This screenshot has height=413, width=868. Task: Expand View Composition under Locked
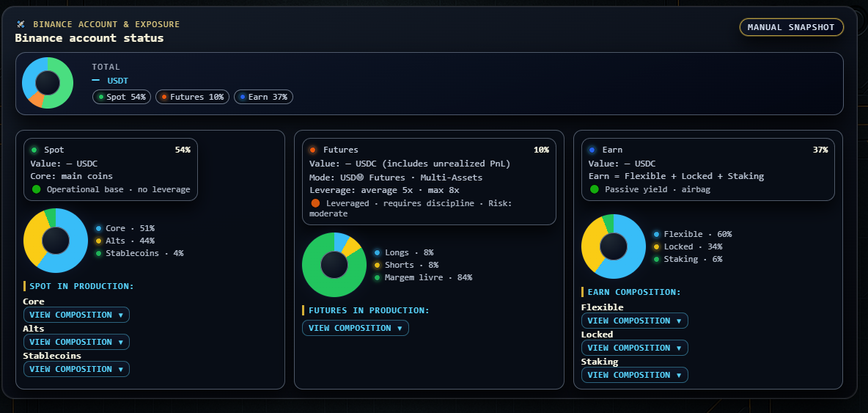(634, 348)
